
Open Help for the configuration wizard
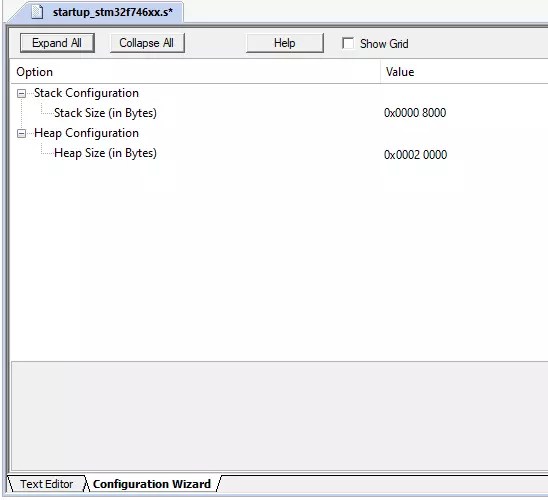[x=284, y=43]
